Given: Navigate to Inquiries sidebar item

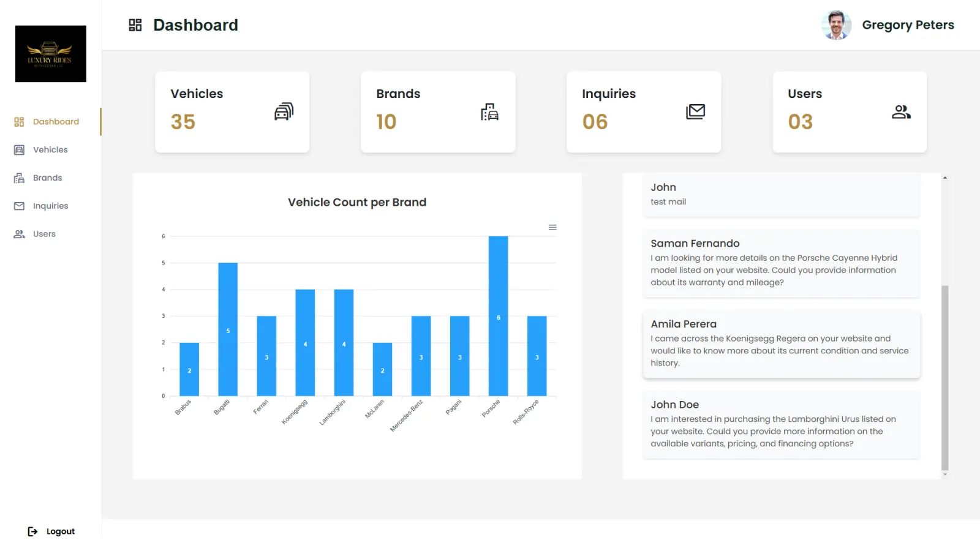Looking at the screenshot, I should tap(51, 206).
